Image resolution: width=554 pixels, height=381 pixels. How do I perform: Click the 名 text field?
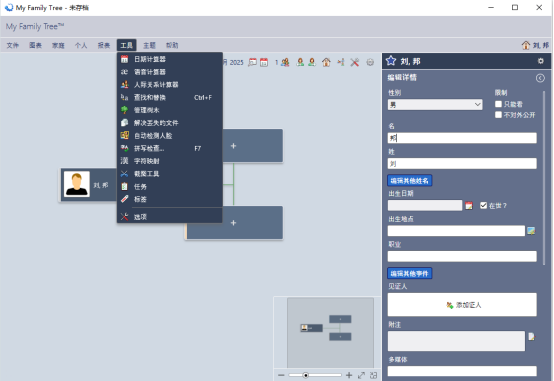click(462, 138)
